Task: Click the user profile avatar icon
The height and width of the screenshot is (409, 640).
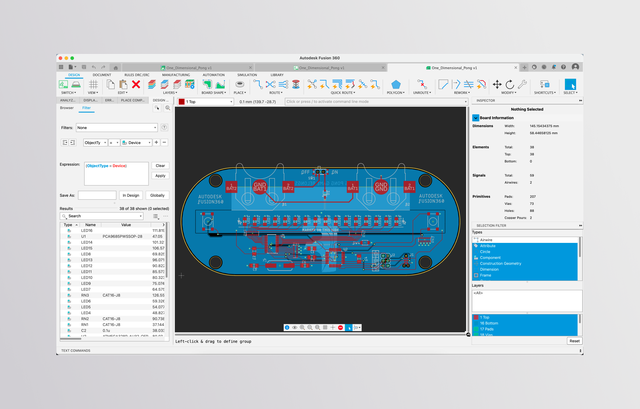Action: pos(575,67)
